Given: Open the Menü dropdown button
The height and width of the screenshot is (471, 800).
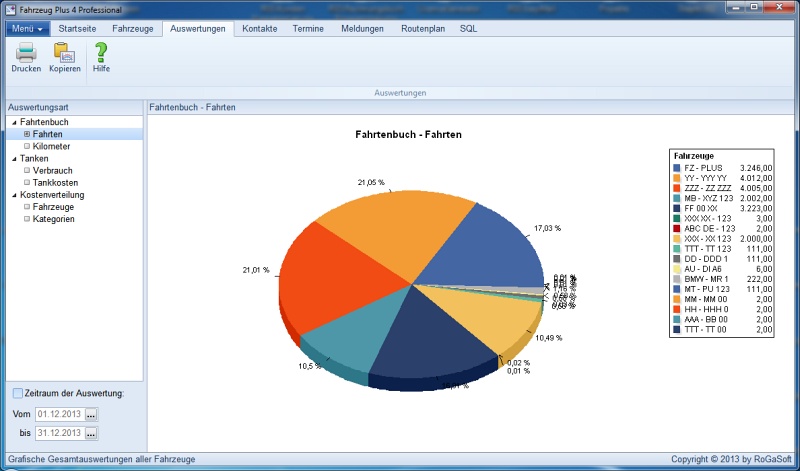Looking at the screenshot, I should click(x=27, y=29).
